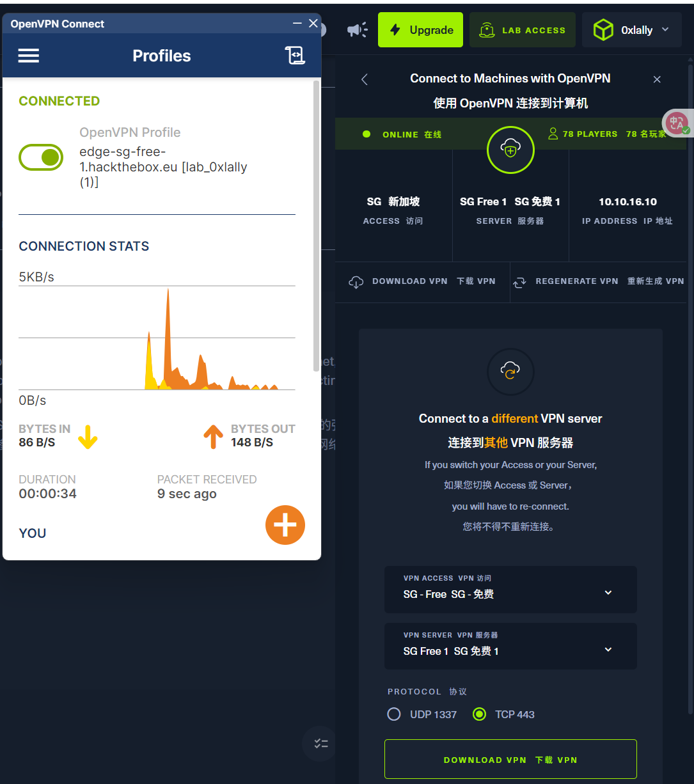Click the green-outlined DOWNLOAD VPN button

[x=510, y=760]
